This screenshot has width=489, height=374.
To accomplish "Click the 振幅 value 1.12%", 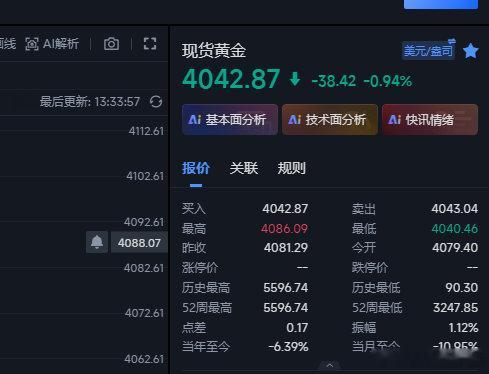I will pos(463,328).
